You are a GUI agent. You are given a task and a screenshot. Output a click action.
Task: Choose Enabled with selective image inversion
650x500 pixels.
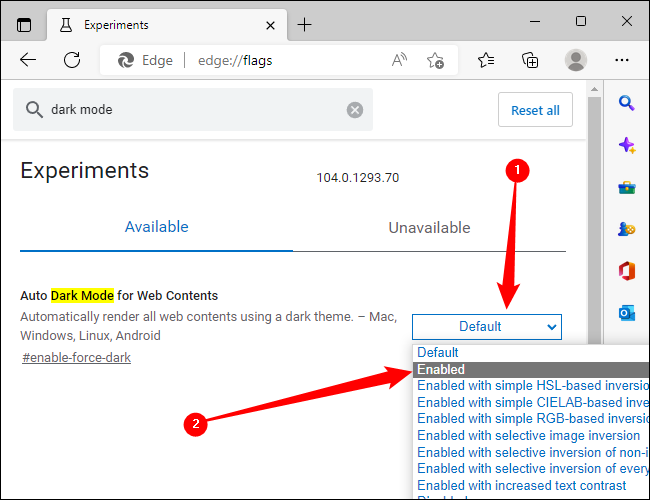[528, 435]
